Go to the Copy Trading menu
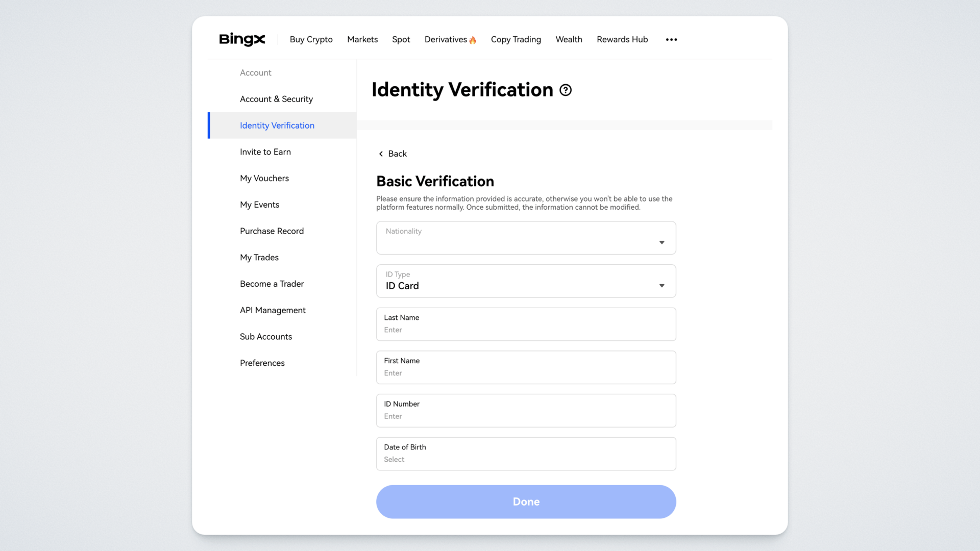 click(x=516, y=39)
